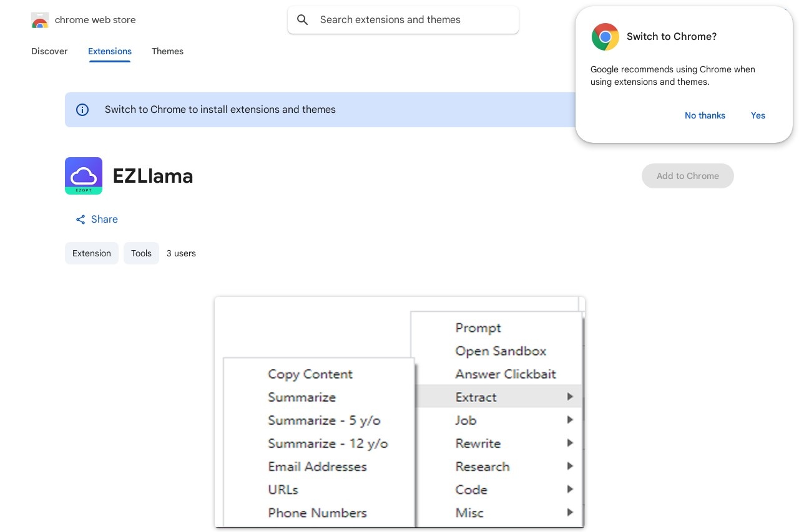The width and height of the screenshot is (799, 532).
Task: Click the EZLlama screenshot preview image
Action: pos(399,412)
